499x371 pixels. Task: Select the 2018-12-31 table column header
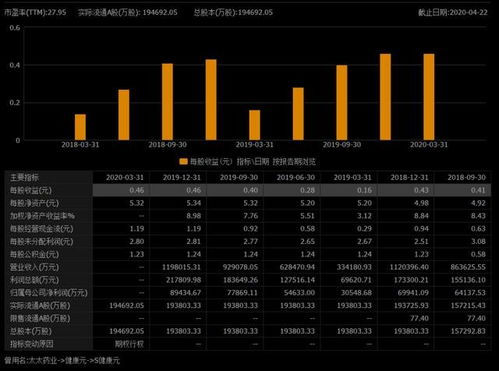coord(409,177)
